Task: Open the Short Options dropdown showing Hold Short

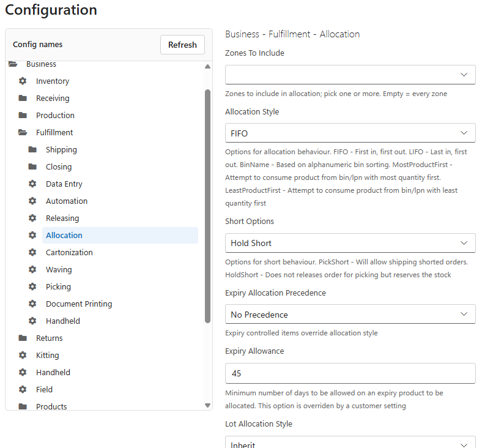Action: tap(350, 243)
